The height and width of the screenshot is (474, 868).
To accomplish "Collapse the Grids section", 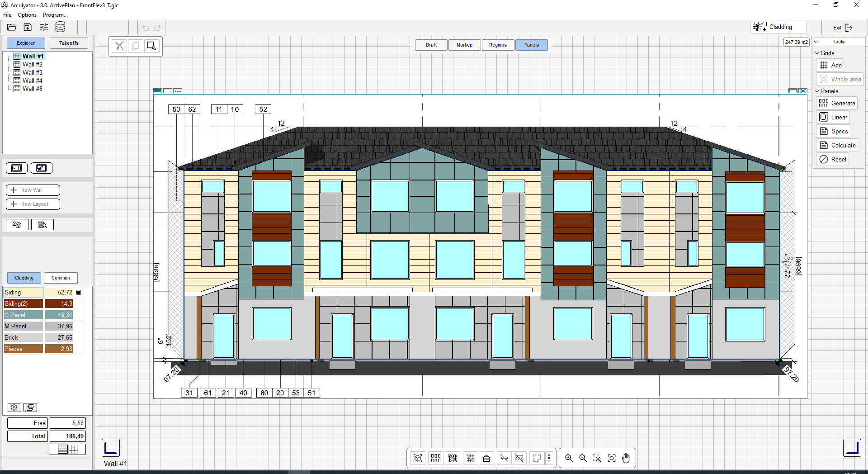I will tap(817, 53).
